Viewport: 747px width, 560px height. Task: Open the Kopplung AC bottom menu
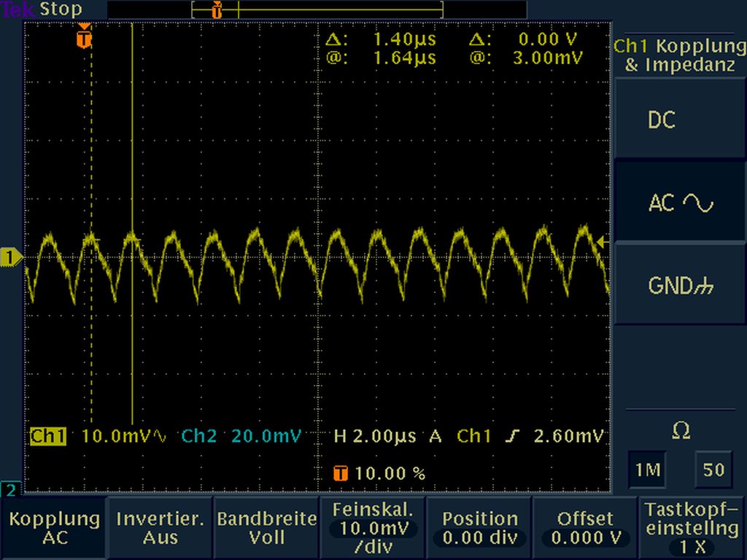(54, 528)
